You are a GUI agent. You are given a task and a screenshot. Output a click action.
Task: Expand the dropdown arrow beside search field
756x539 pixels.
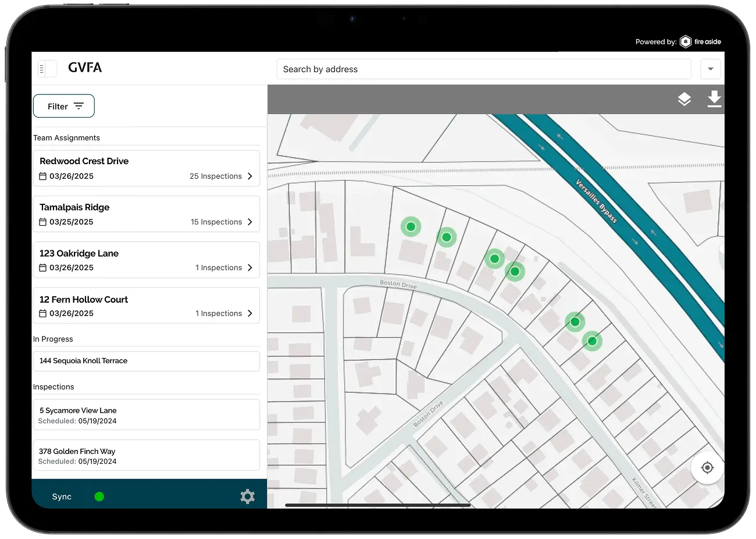(x=711, y=69)
